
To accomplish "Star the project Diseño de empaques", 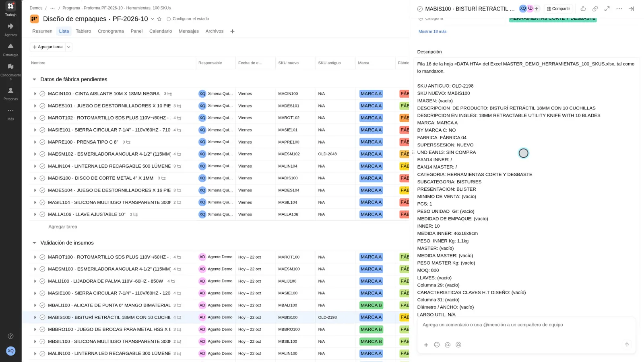I will 159,19.
